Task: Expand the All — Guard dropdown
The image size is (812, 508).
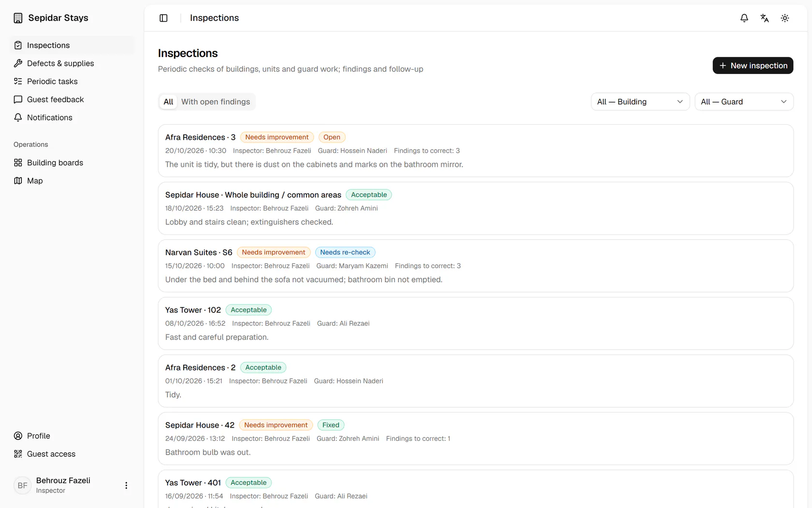Action: pos(744,102)
